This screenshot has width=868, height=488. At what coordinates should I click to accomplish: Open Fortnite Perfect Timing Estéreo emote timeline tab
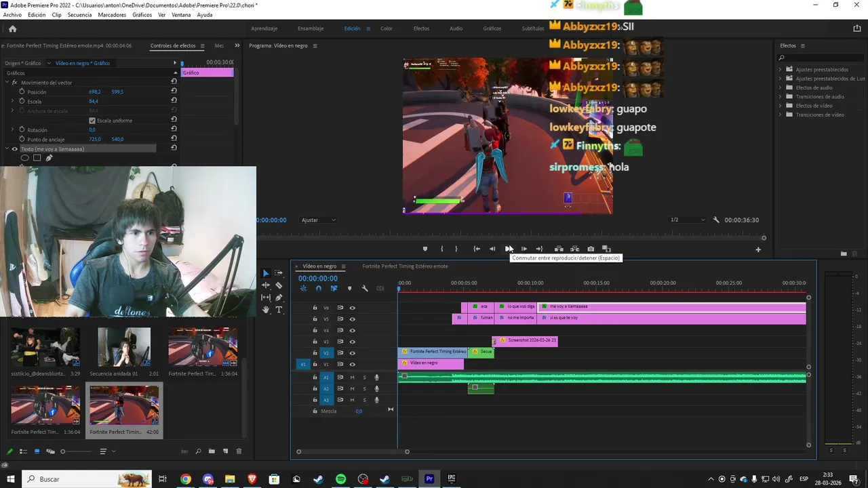(x=405, y=266)
